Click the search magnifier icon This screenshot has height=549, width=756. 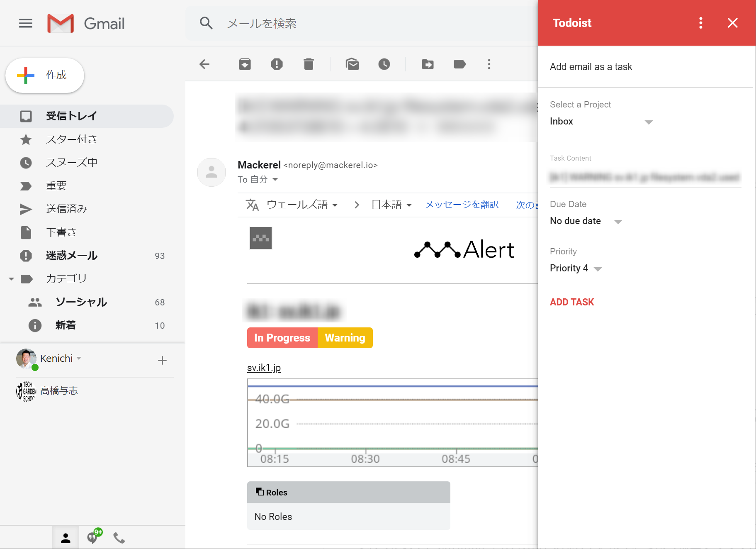(206, 23)
